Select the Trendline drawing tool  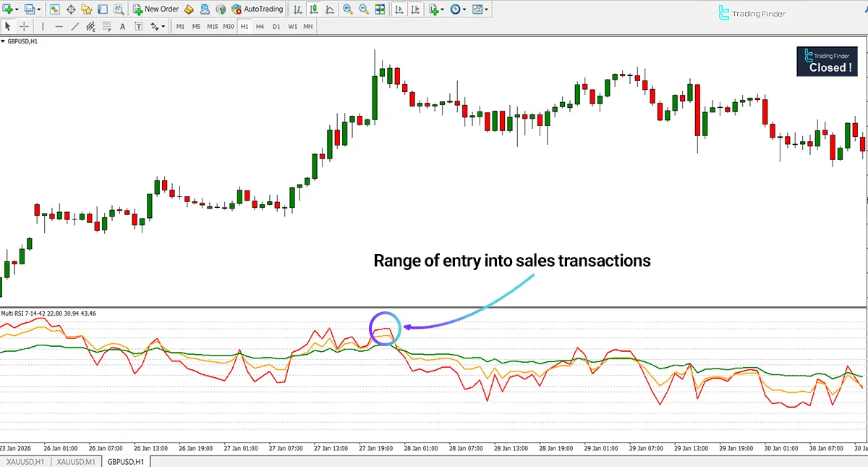pos(75,26)
